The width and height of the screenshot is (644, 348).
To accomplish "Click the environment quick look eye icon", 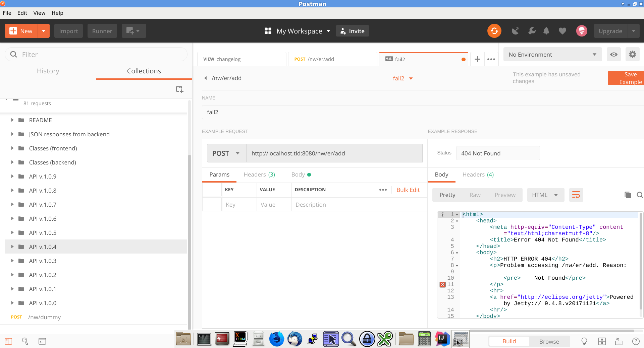I will point(613,54).
